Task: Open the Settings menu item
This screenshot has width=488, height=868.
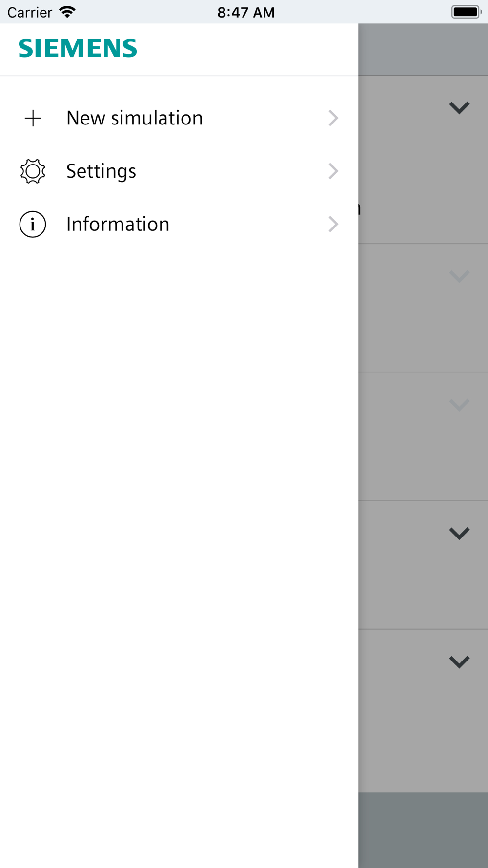Action: pos(102,171)
